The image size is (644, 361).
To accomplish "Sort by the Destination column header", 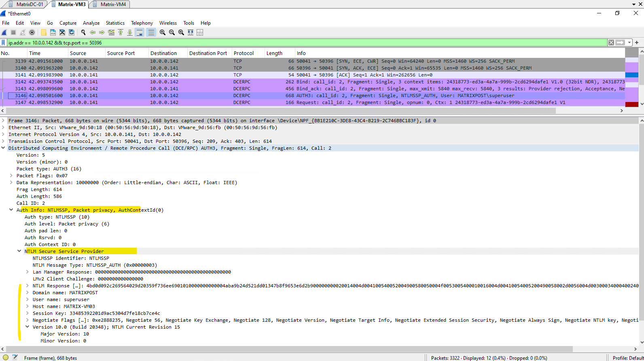I will [x=168, y=53].
